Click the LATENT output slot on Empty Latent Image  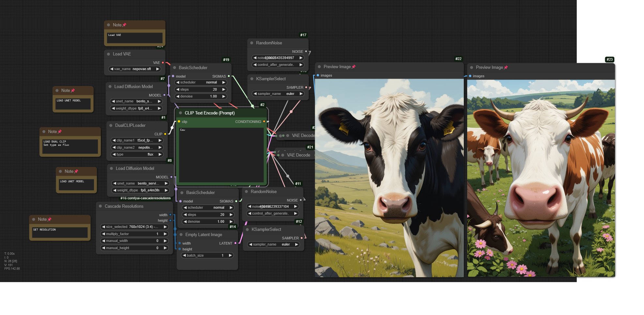click(x=235, y=243)
